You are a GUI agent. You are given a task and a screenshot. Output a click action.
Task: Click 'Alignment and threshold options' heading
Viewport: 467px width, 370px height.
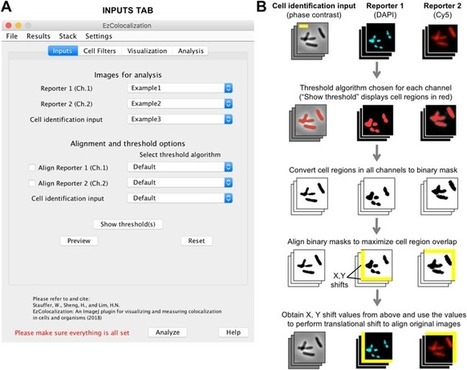point(128,144)
